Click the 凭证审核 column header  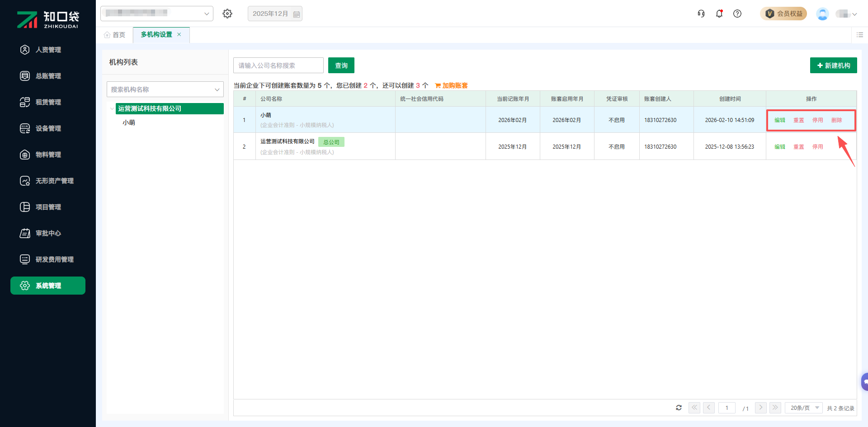(x=617, y=99)
